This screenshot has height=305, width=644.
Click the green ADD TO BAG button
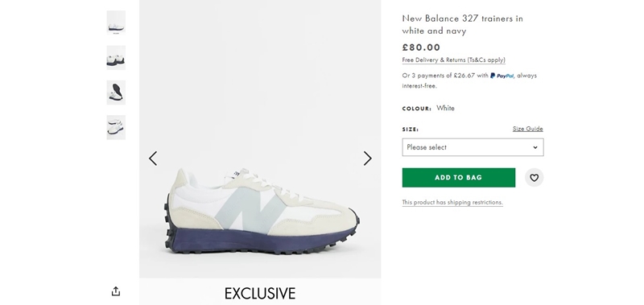click(458, 178)
